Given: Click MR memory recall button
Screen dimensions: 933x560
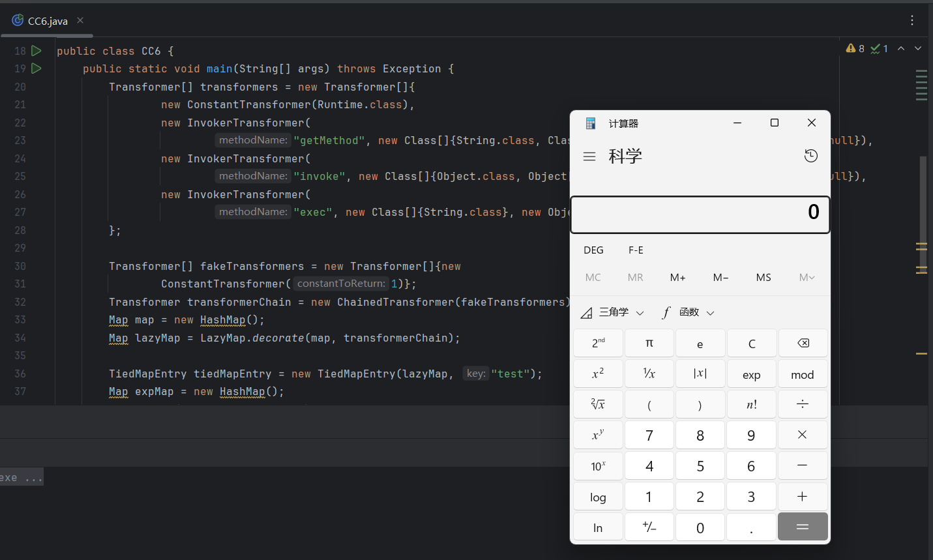Looking at the screenshot, I should pos(635,278).
